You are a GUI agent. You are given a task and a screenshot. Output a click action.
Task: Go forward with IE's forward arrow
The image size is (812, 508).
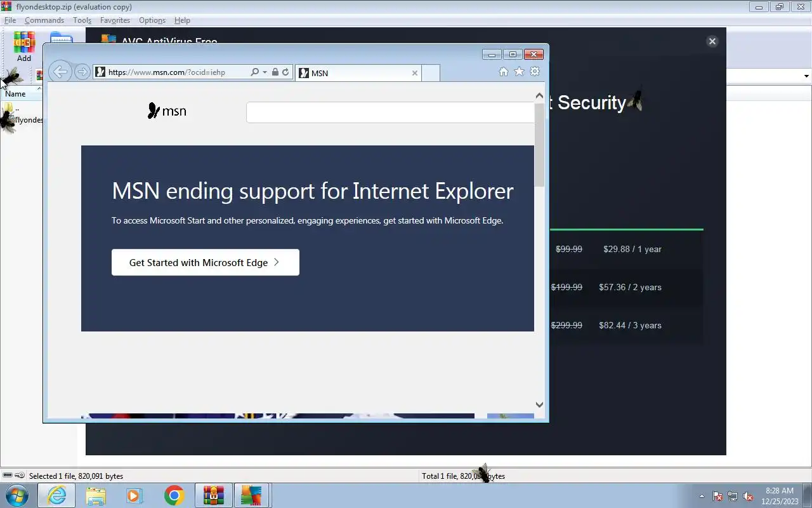click(82, 72)
